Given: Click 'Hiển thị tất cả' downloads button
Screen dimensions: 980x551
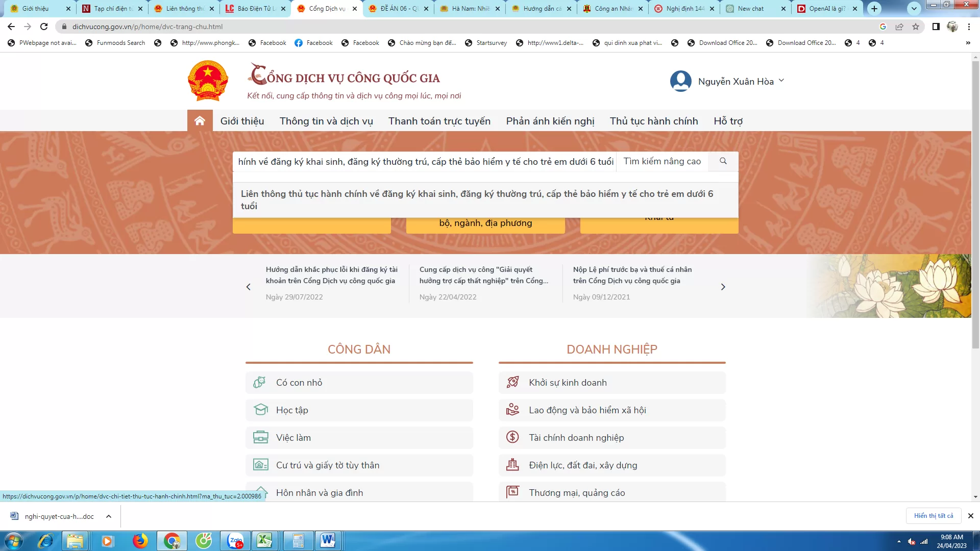Looking at the screenshot, I should click(934, 516).
